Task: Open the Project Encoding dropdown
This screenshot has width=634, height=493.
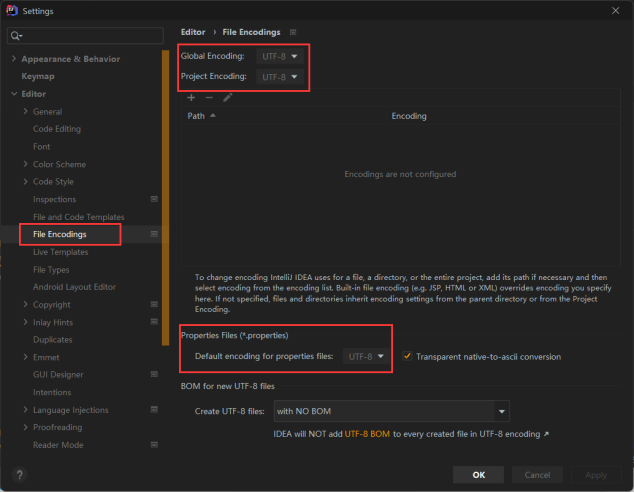Action: click(280, 77)
